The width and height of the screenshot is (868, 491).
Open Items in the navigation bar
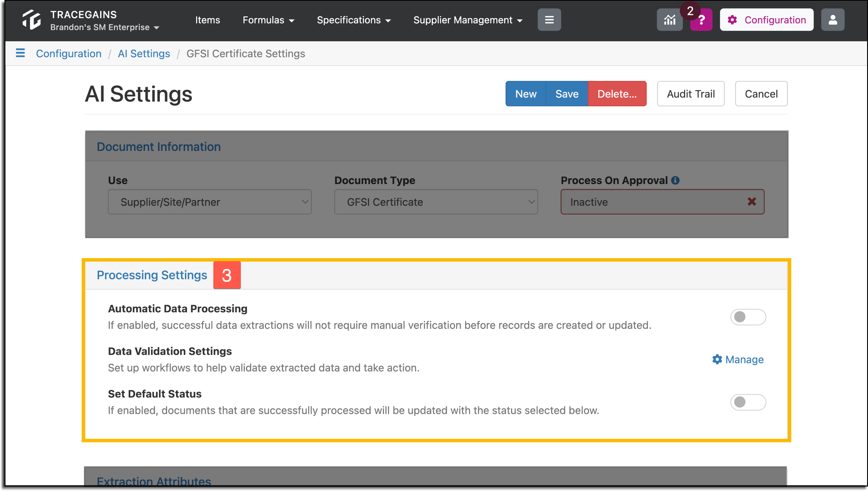tap(208, 20)
